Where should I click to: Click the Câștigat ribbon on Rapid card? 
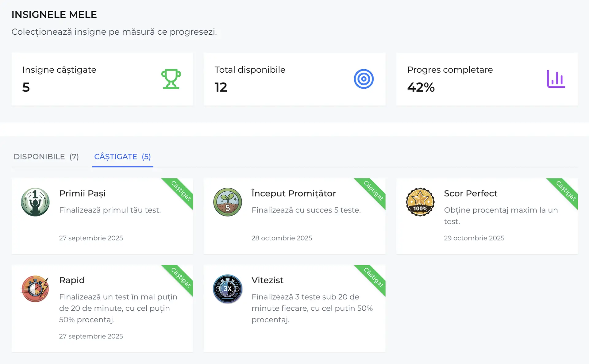181,278
